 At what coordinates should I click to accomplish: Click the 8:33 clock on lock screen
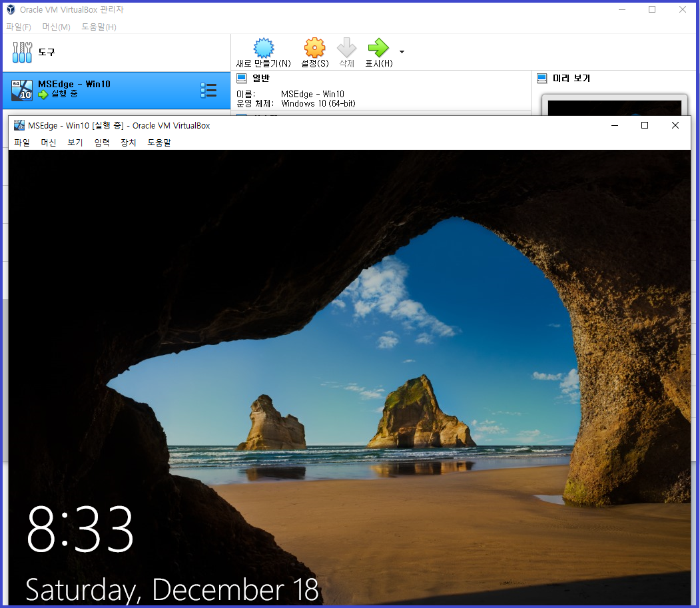81,529
